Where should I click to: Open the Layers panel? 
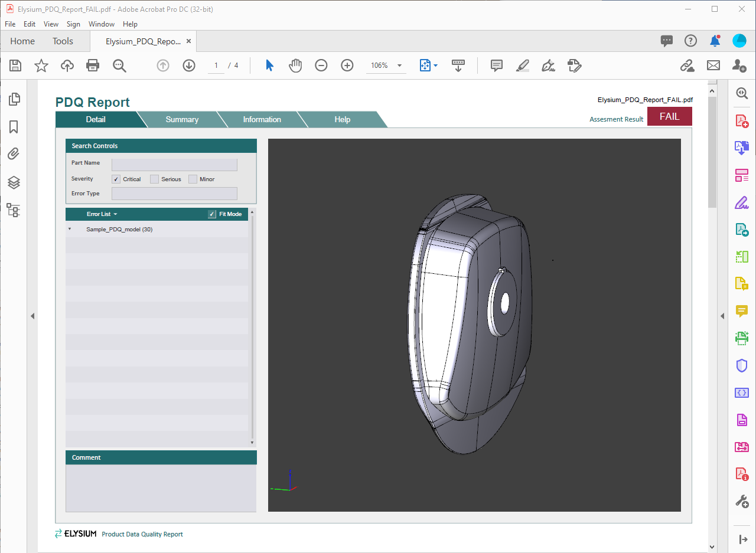pos(13,182)
